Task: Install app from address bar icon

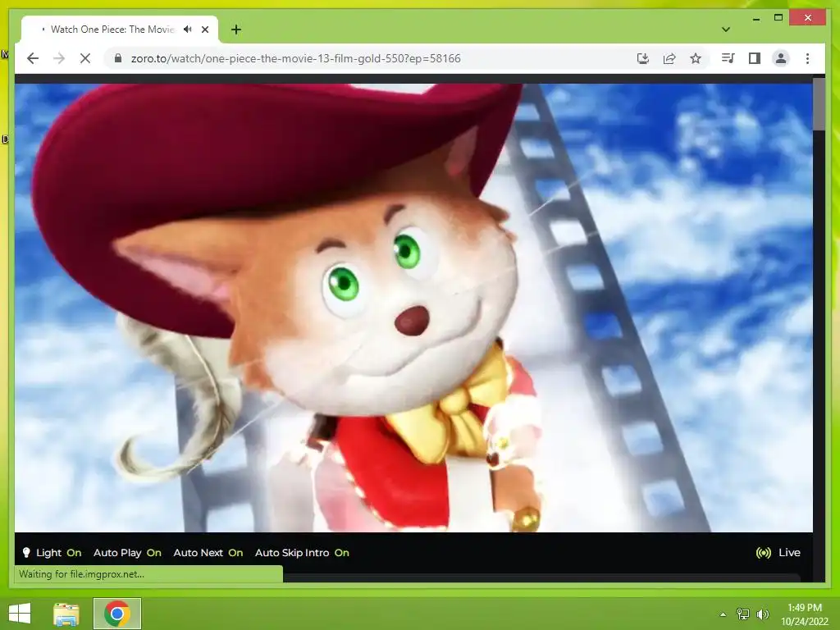Action: pos(643,58)
